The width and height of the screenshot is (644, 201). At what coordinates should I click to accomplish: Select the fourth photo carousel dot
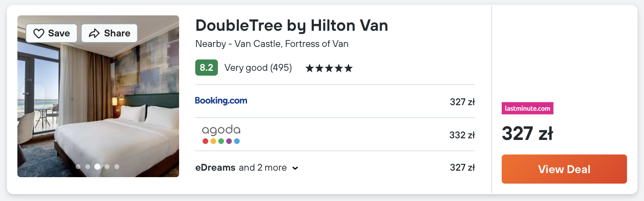click(x=107, y=167)
